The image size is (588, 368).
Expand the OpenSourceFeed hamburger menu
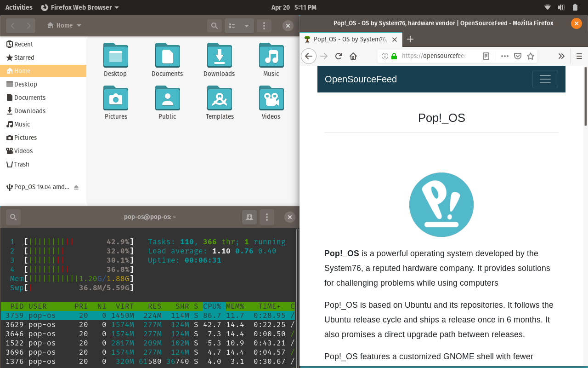click(545, 79)
